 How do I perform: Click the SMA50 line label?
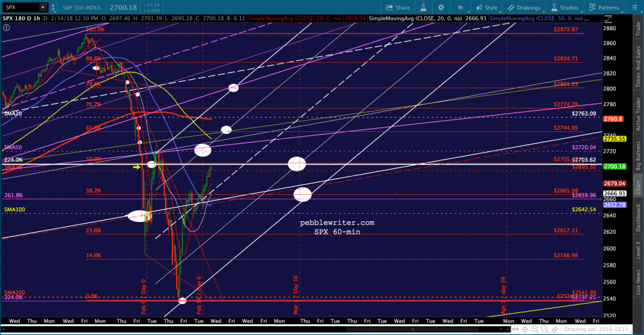13,147
